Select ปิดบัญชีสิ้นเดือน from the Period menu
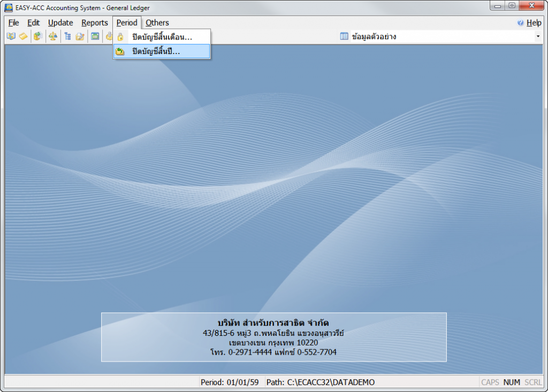 [x=162, y=37]
